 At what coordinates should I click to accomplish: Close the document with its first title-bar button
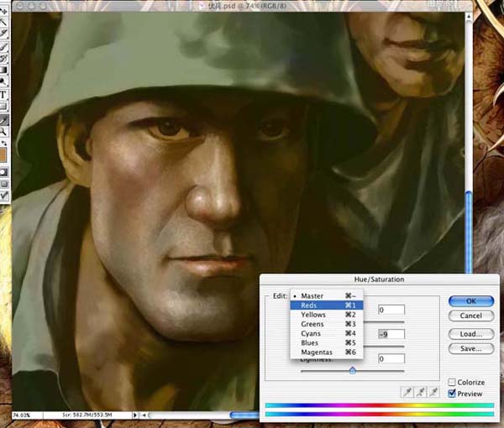[19, 6]
